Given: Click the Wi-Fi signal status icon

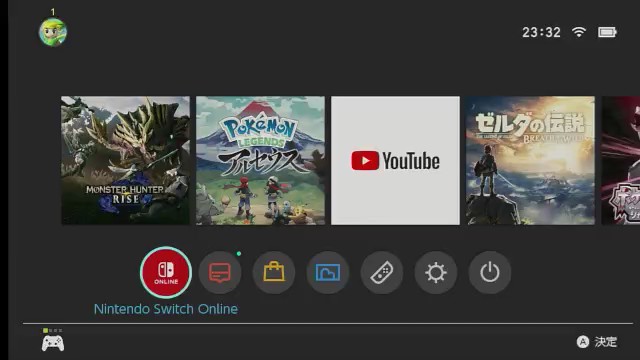Looking at the screenshot, I should click(579, 32).
